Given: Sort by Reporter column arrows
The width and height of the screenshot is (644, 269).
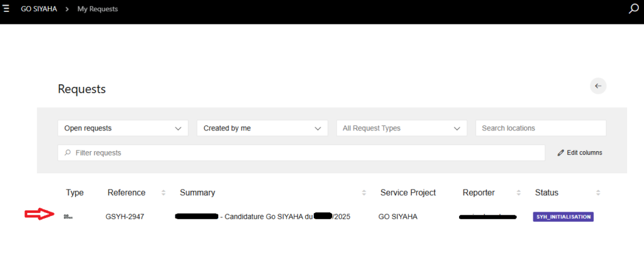Looking at the screenshot, I should [518, 193].
